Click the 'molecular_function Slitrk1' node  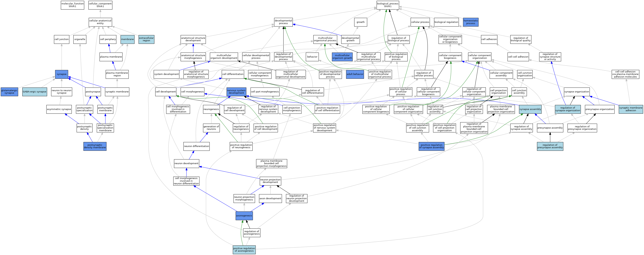pyautogui.click(x=72, y=5)
